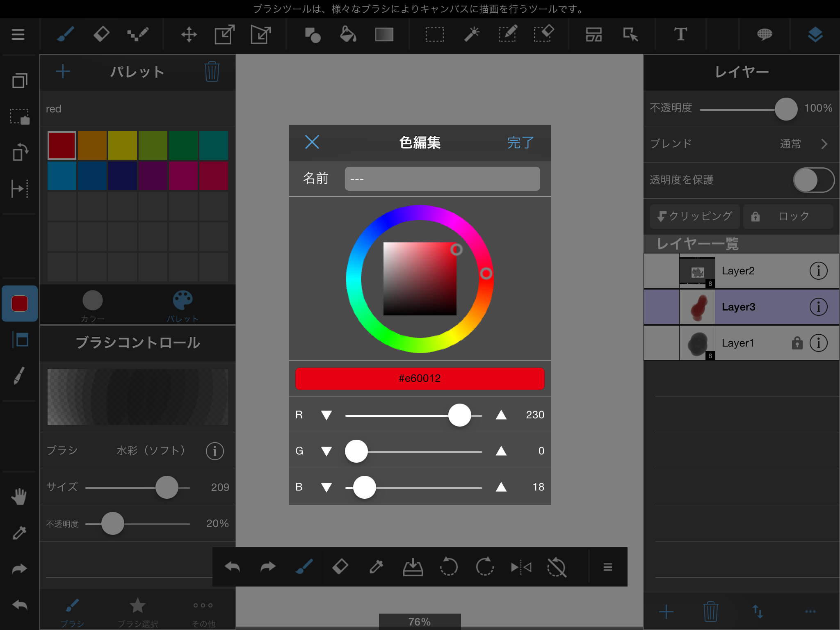Screen dimensions: 840x630
Task: Add a new layer
Action: point(666,612)
